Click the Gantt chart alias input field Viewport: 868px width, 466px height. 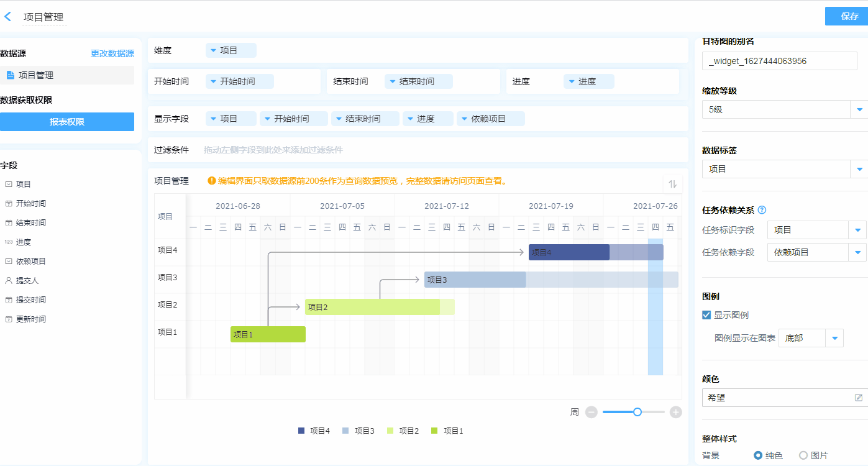point(779,61)
